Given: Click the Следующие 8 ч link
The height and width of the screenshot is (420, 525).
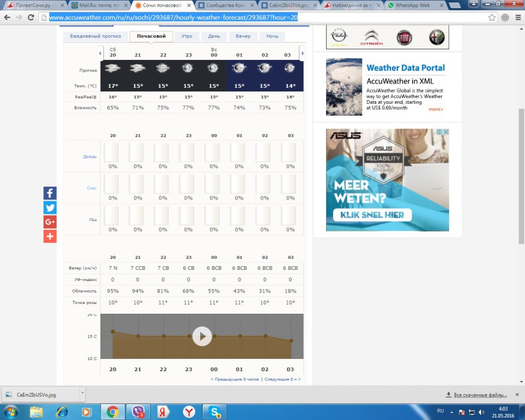Looking at the screenshot, I should click(x=282, y=379).
